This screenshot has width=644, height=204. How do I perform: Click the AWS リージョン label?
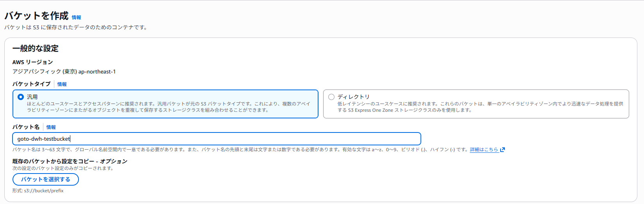click(32, 62)
